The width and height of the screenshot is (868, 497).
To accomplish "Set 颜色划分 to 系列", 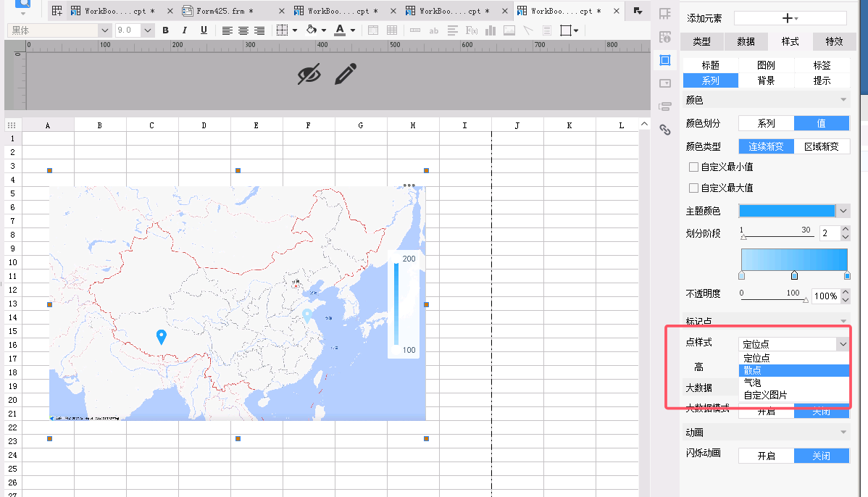I will (x=766, y=123).
